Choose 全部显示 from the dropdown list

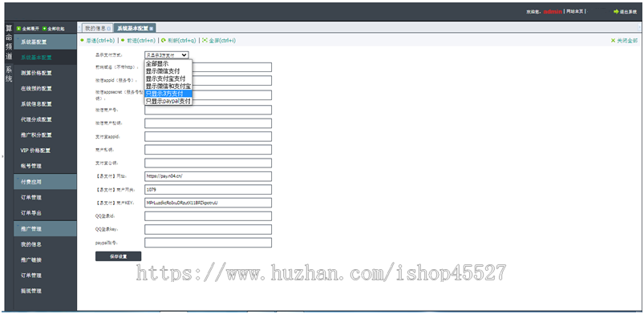click(168, 63)
